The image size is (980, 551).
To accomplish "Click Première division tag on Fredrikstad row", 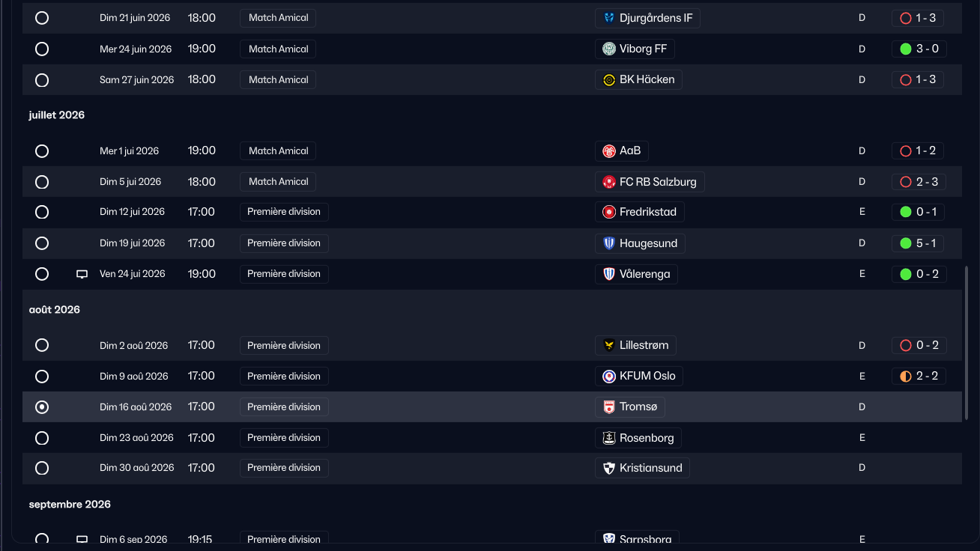I will click(x=284, y=212).
